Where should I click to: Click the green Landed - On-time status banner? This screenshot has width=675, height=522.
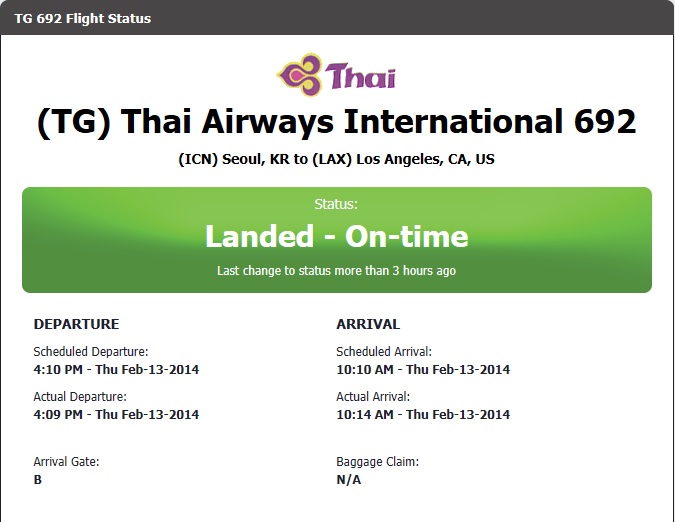(x=337, y=240)
